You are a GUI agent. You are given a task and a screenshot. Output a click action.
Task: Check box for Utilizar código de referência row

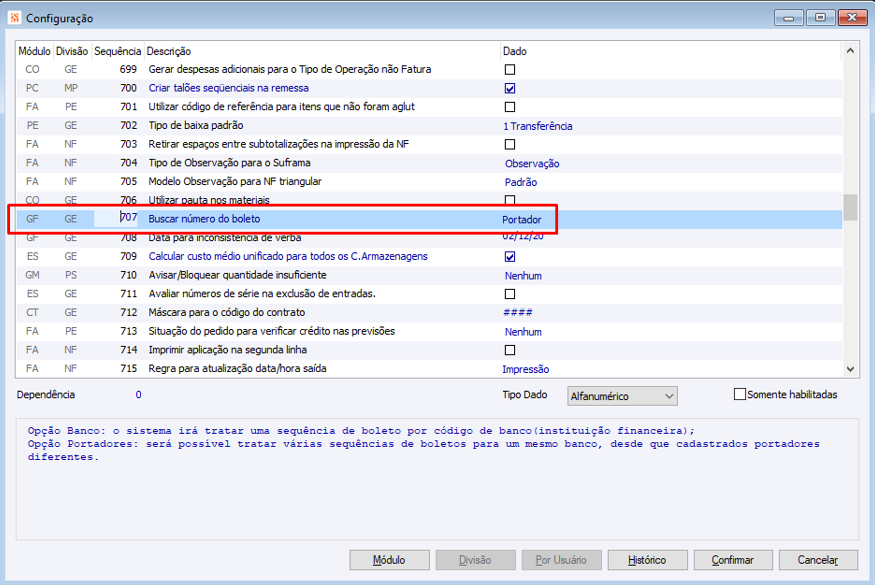click(509, 107)
